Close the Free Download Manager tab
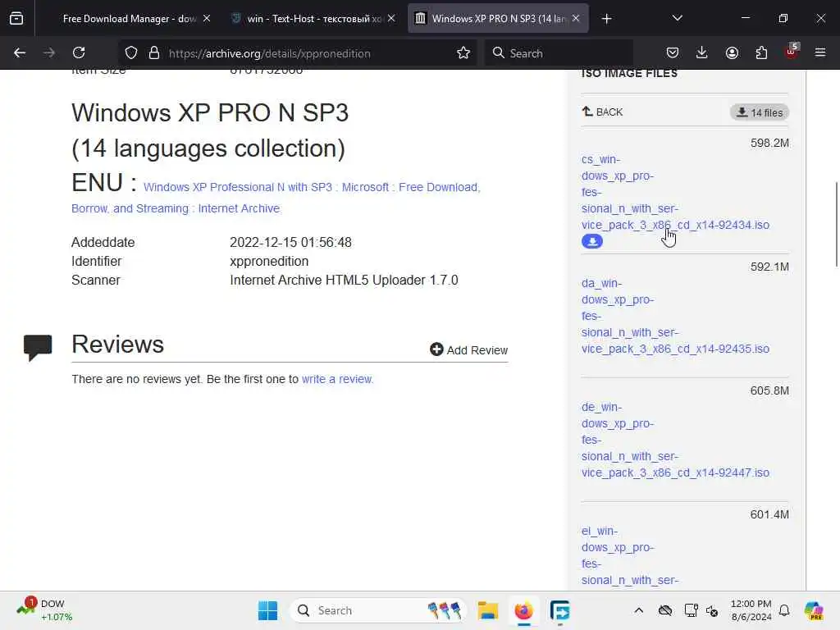This screenshot has height=630, width=840. pyautogui.click(x=207, y=19)
